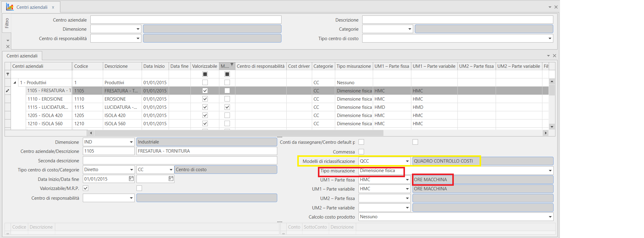Close the Centri aziendali top tab

53,7
